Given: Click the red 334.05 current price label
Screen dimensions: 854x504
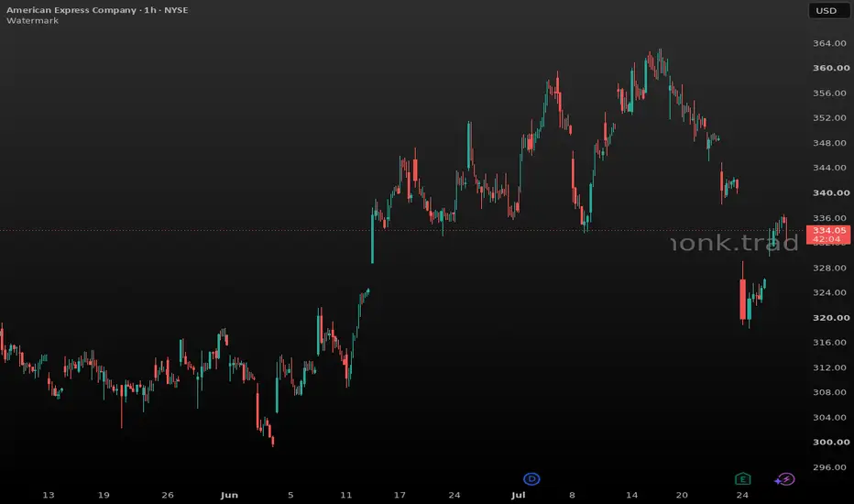Looking at the screenshot, I should [x=829, y=231].
